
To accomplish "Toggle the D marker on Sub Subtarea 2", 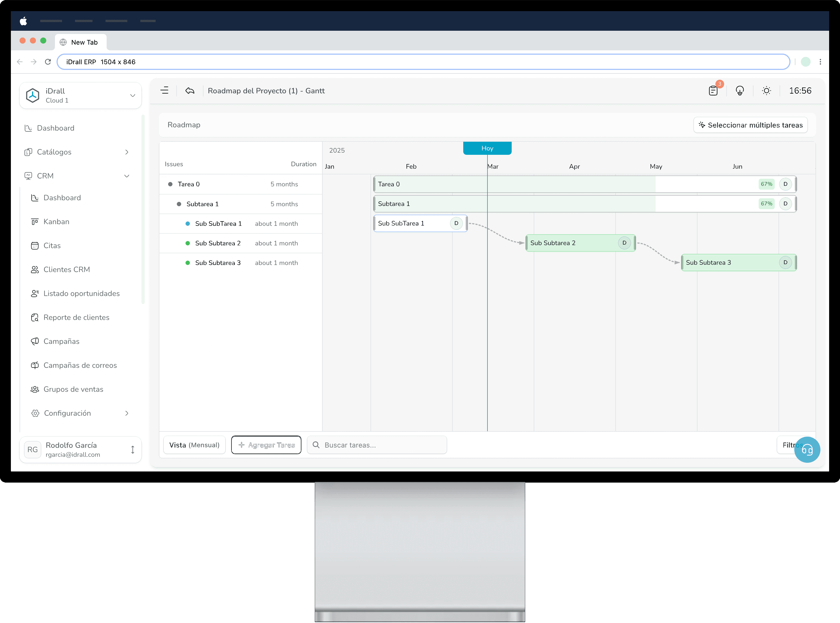I will coord(625,243).
